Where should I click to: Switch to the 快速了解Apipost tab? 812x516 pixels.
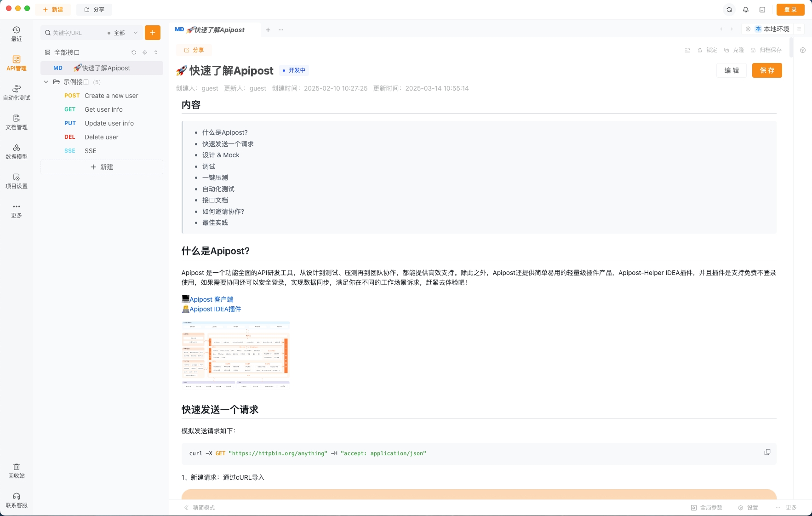(214, 30)
